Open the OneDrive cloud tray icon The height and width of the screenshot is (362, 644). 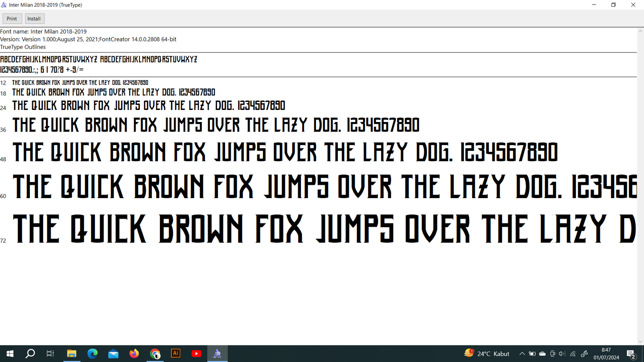point(542,354)
